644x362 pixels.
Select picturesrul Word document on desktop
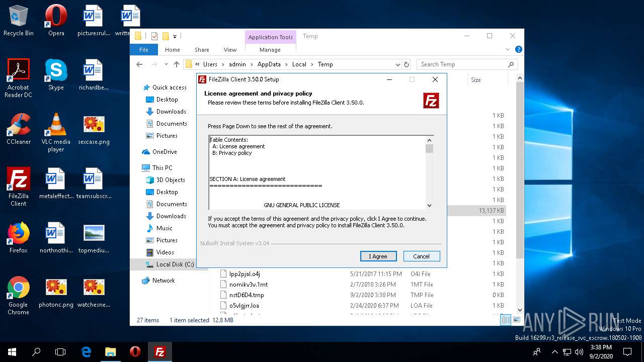94,20
